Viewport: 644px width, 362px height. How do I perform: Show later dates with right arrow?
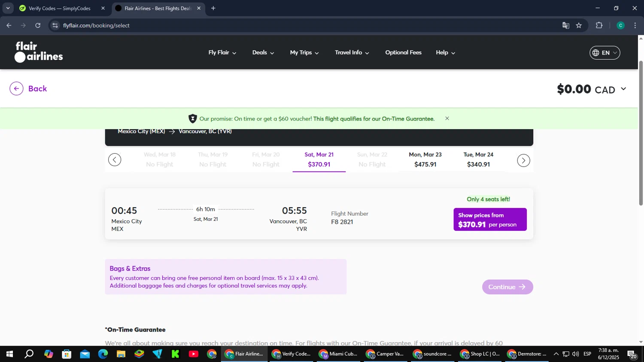tap(523, 160)
